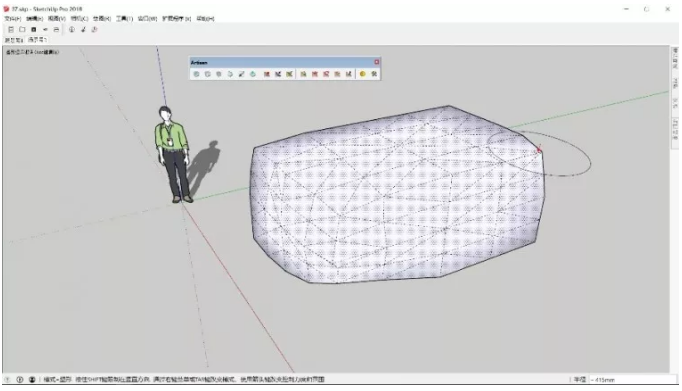Select the Artisan Knife Subdivide tool

point(241,74)
